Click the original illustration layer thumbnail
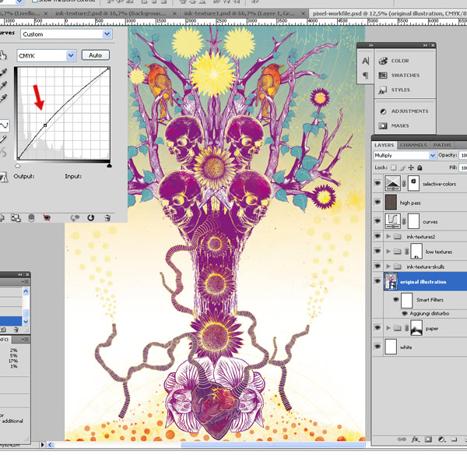The image size is (467, 476). (391, 281)
